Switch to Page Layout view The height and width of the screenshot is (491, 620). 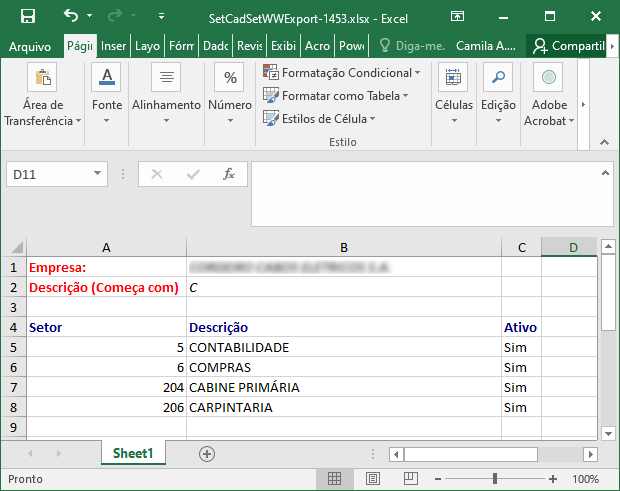click(372, 479)
